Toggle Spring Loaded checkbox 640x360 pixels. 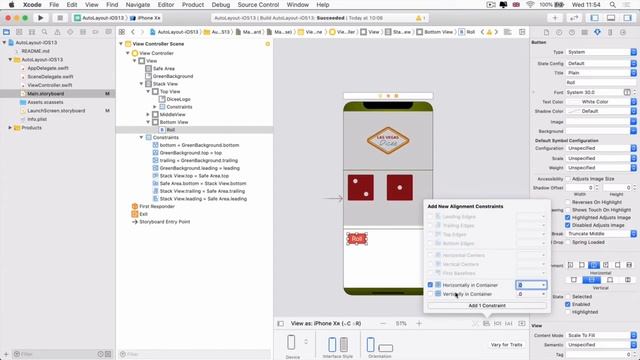pos(568,242)
